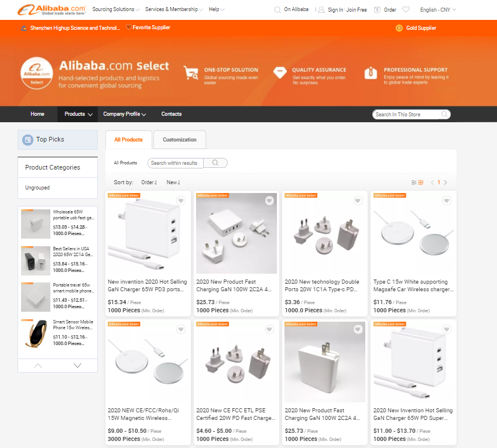The height and width of the screenshot is (448, 497).
Task: Favorite the GaN Charger 65W PD3 product
Action: [181, 201]
